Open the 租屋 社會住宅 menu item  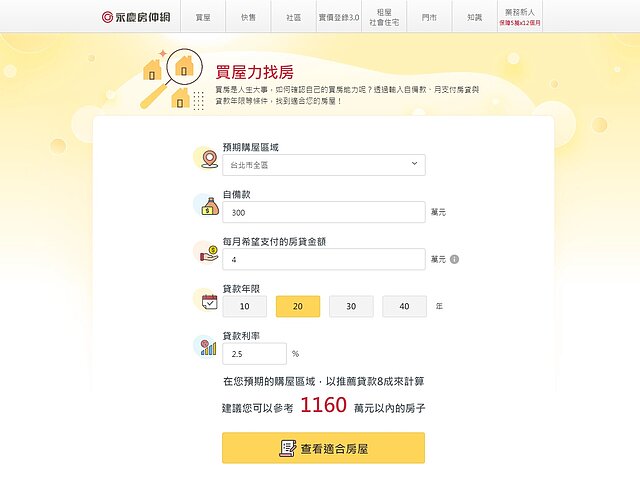pyautogui.click(x=384, y=17)
